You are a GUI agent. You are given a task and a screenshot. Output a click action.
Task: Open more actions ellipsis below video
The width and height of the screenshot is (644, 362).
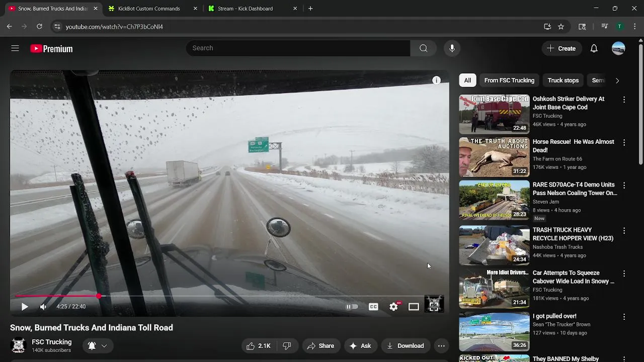441,346
